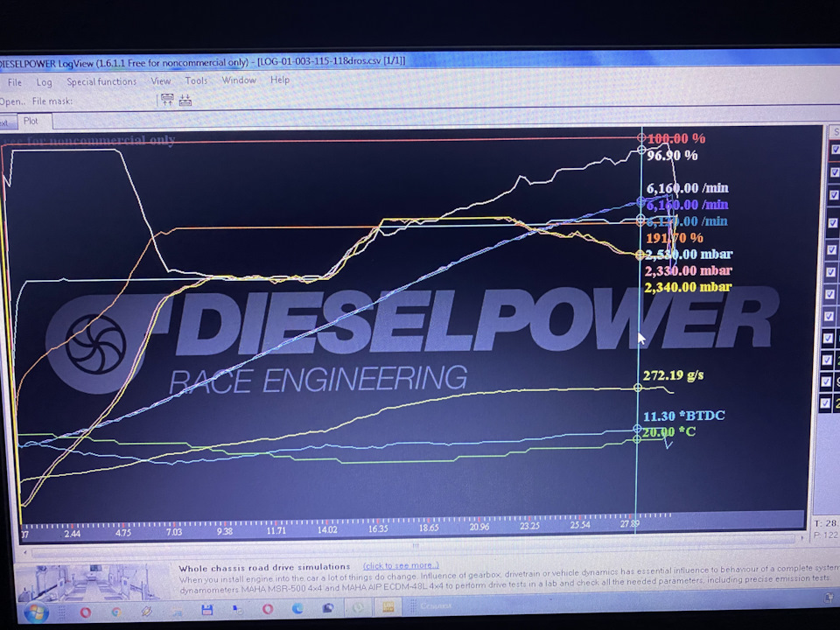This screenshot has width=840, height=630.
Task: Click the pink 2,330.00 mbar value label
Action: [x=689, y=270]
